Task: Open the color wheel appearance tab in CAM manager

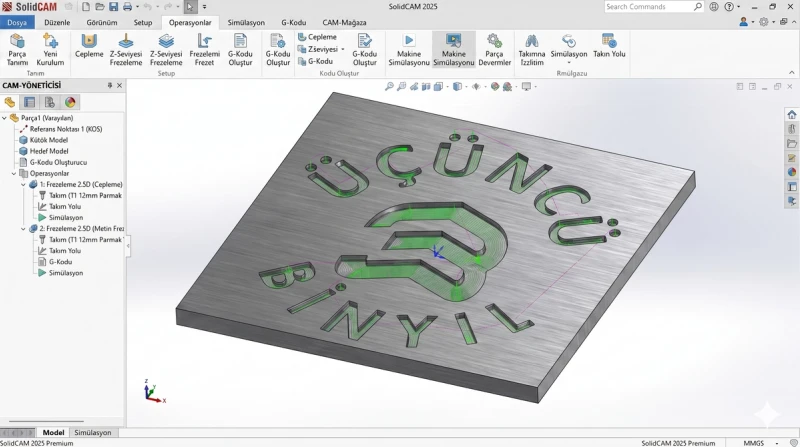Action: click(70, 103)
